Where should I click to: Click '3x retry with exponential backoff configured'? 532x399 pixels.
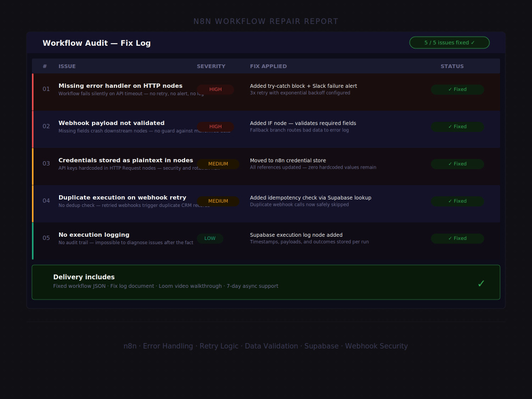[300, 93]
